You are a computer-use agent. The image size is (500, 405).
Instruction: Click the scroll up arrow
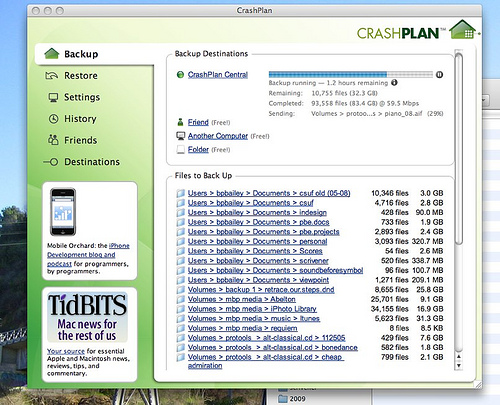click(x=459, y=357)
